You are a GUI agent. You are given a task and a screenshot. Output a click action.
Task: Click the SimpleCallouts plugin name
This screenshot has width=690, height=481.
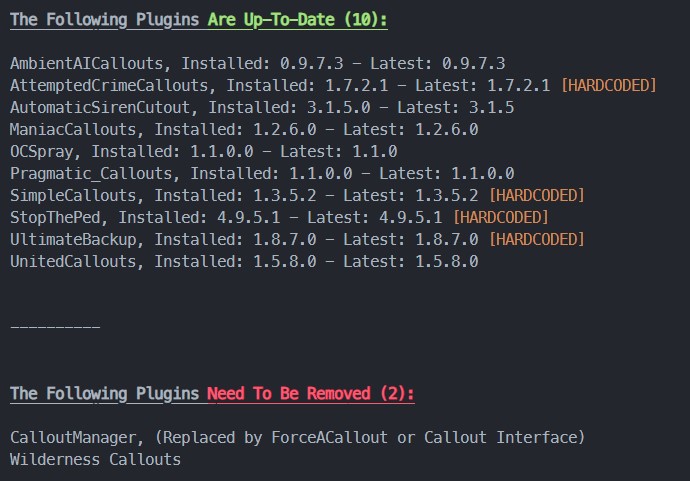78,195
